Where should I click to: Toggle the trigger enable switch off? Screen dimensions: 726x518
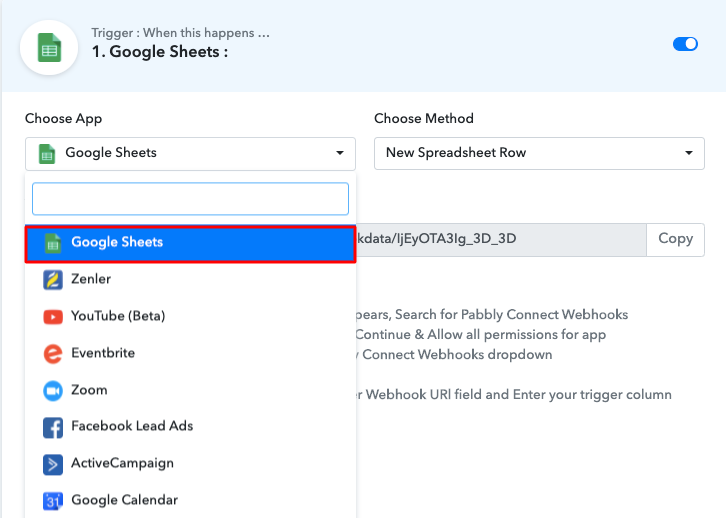pos(685,44)
